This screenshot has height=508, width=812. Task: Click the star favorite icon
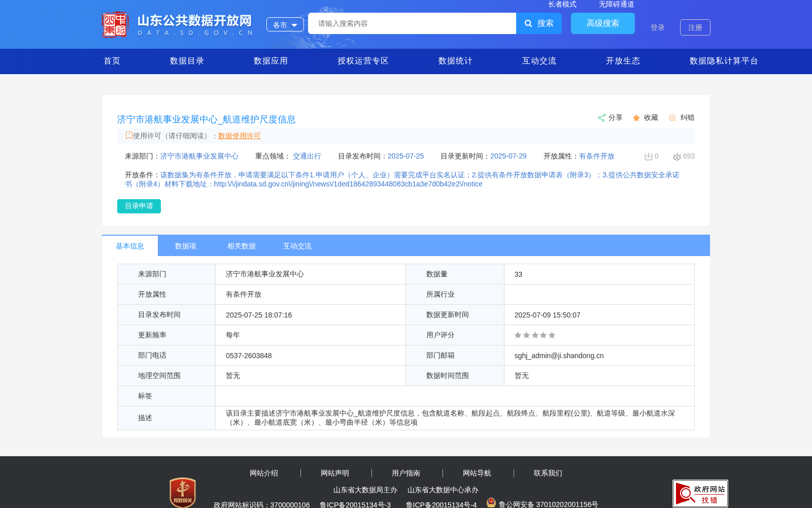tap(636, 118)
